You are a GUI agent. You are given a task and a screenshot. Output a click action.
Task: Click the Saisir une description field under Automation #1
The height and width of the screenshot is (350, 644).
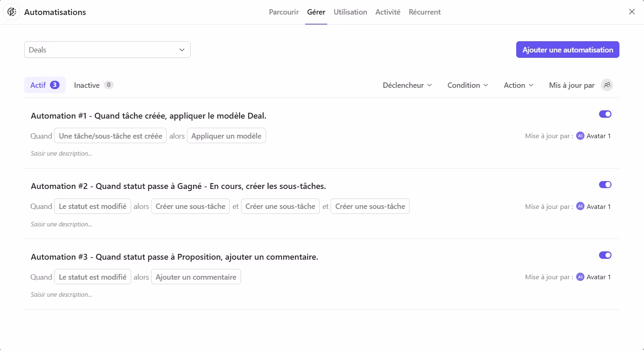pyautogui.click(x=61, y=153)
